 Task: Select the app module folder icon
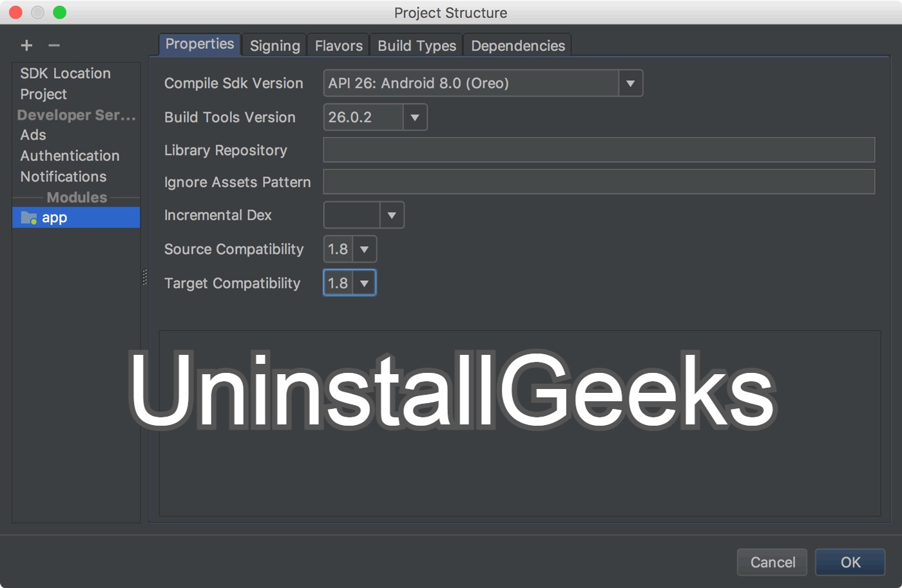pos(28,218)
